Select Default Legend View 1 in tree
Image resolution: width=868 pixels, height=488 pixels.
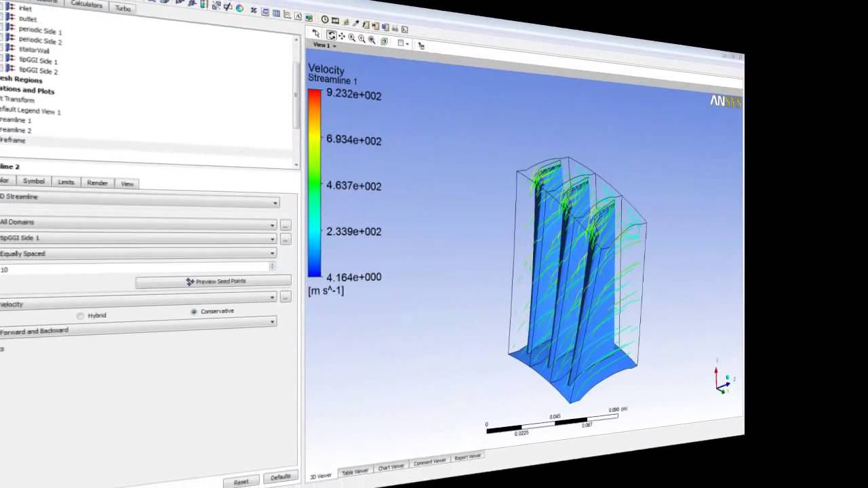31,110
